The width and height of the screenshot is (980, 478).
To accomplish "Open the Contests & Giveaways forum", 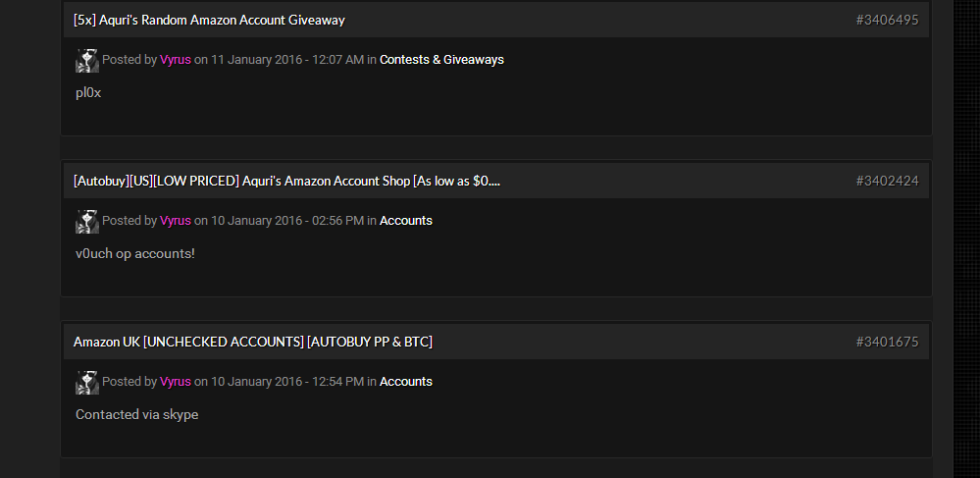I will click(441, 60).
